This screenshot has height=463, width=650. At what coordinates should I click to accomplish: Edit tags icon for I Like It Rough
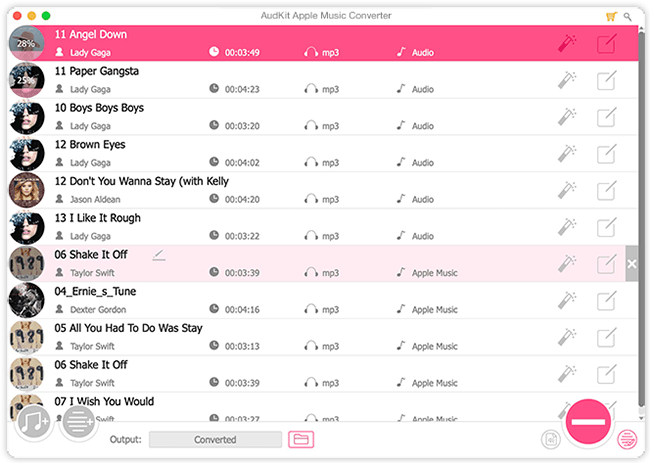click(x=606, y=227)
